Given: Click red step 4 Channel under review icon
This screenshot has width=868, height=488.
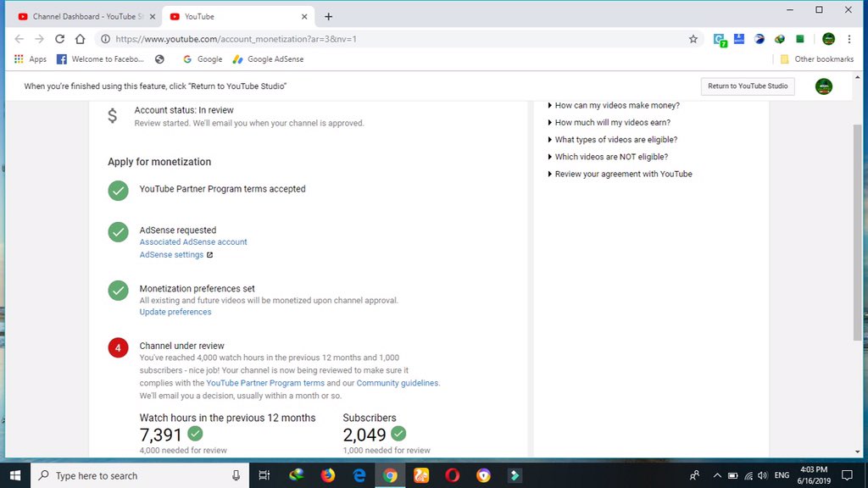Looking at the screenshot, I should 118,348.
